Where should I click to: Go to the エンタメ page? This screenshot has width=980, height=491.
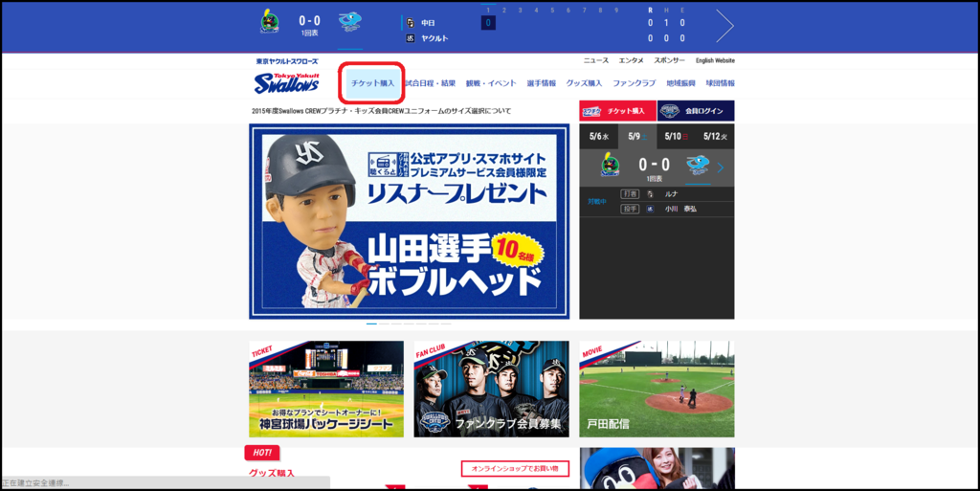click(632, 60)
